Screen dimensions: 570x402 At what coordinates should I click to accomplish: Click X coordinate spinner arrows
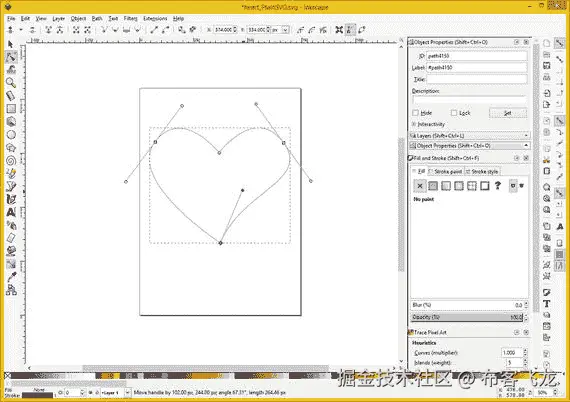tap(235, 30)
